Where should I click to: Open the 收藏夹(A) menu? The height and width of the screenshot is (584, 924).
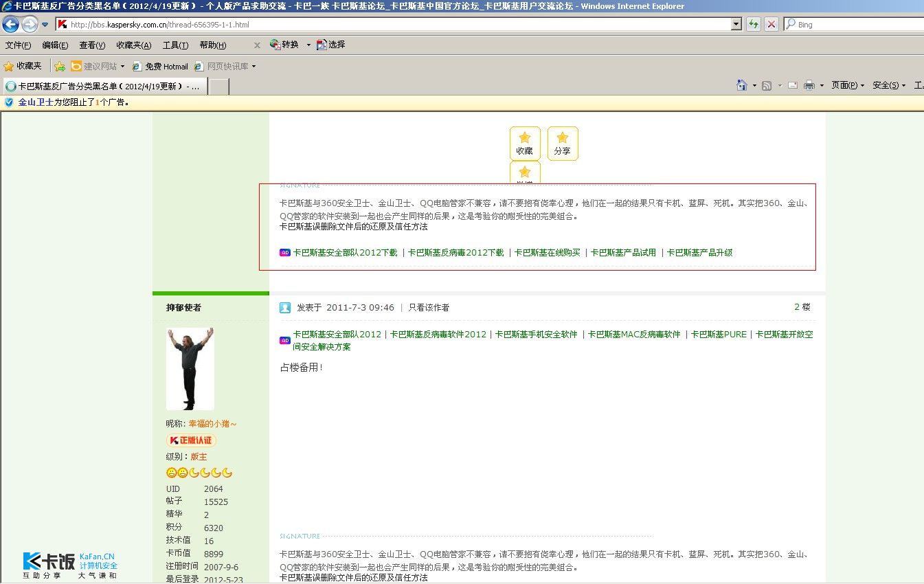[x=133, y=45]
